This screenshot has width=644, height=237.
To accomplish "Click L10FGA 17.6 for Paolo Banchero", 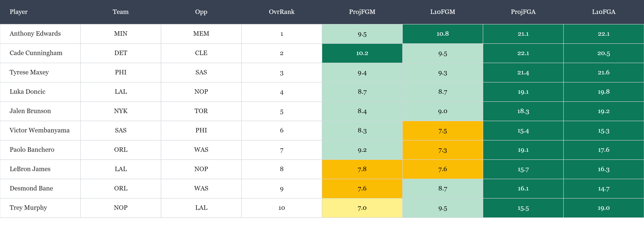I will coord(604,150).
